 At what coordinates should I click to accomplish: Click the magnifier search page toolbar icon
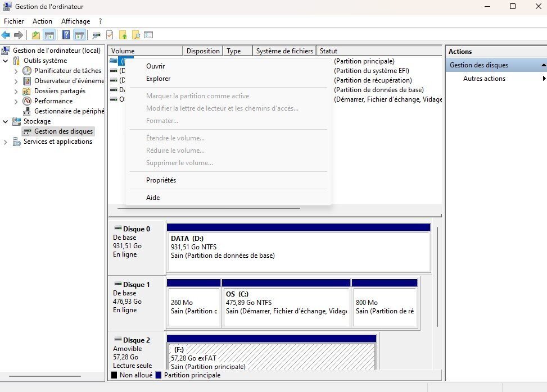pos(135,35)
